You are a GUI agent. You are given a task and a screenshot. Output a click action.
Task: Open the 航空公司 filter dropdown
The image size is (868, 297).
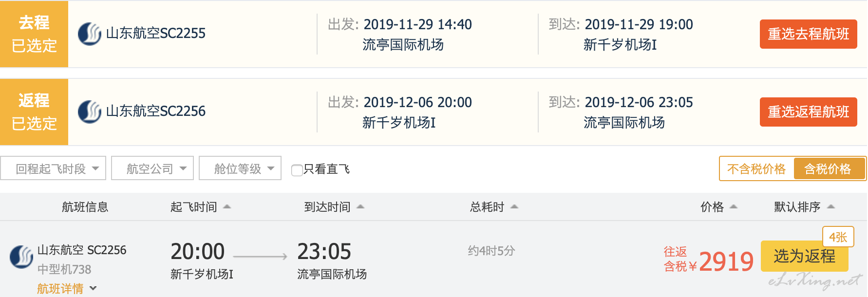coord(152,168)
